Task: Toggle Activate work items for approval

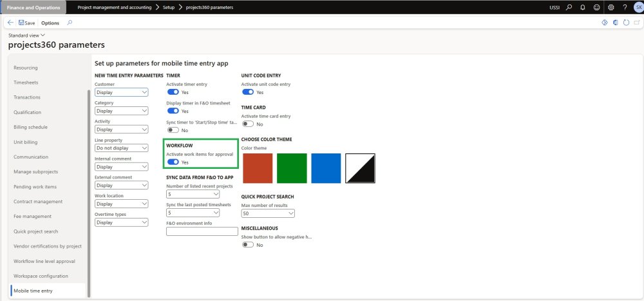Action: (x=173, y=162)
